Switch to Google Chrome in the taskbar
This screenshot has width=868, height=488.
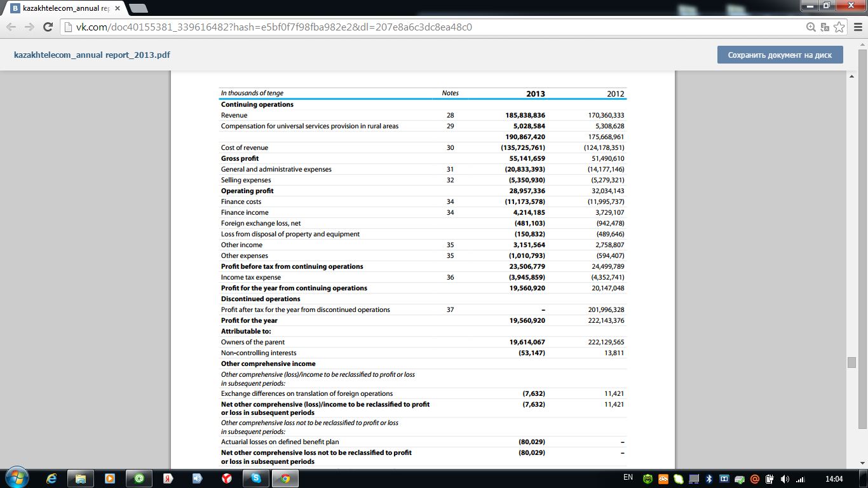[x=286, y=478]
